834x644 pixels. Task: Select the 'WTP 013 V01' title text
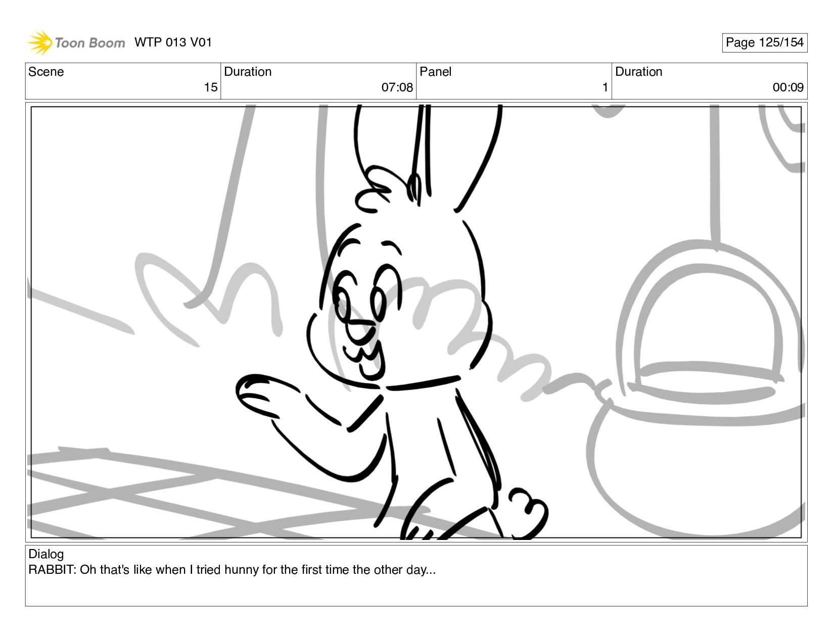tap(173, 42)
